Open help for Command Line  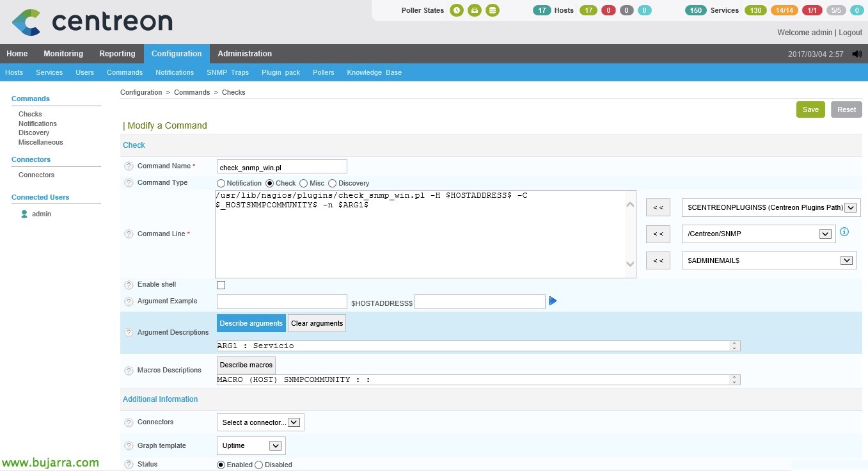(128, 234)
